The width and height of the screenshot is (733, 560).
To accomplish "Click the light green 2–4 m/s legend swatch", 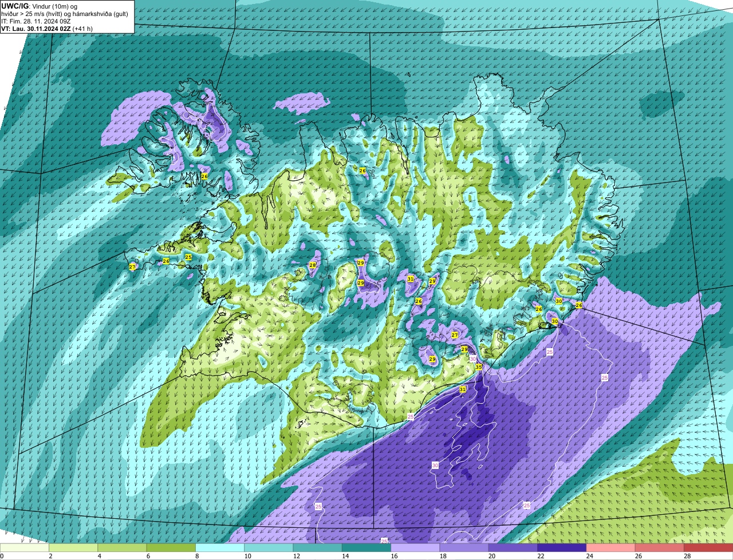I will [74, 547].
